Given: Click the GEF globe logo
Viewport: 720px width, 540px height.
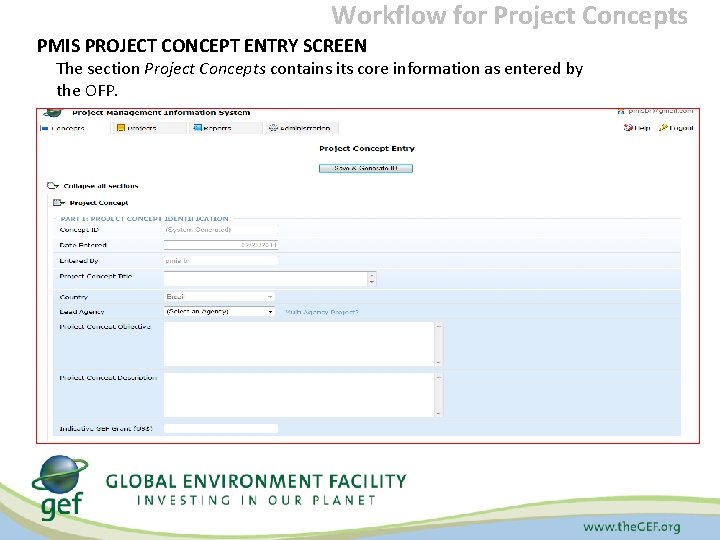Looking at the screenshot, I should [x=60, y=474].
